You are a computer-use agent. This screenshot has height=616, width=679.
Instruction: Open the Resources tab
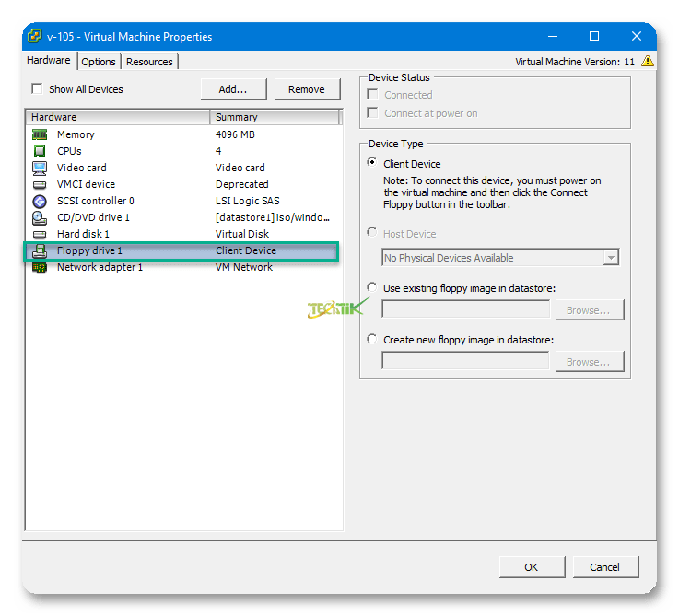coord(149,62)
